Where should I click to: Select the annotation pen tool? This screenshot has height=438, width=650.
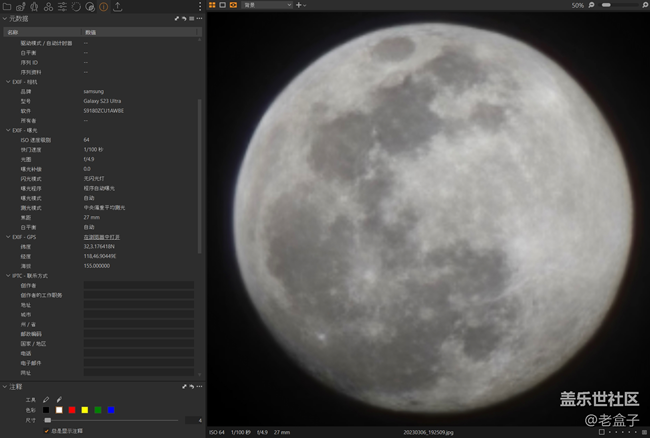tap(46, 399)
